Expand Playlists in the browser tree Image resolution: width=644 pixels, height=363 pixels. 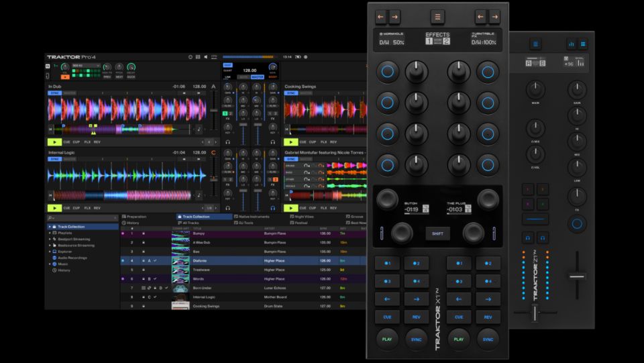(50, 233)
